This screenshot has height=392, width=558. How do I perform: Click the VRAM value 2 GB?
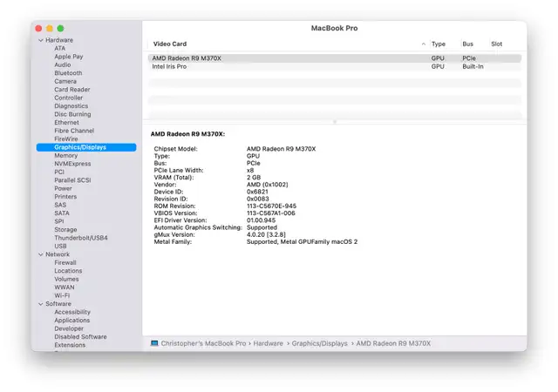tap(254, 178)
